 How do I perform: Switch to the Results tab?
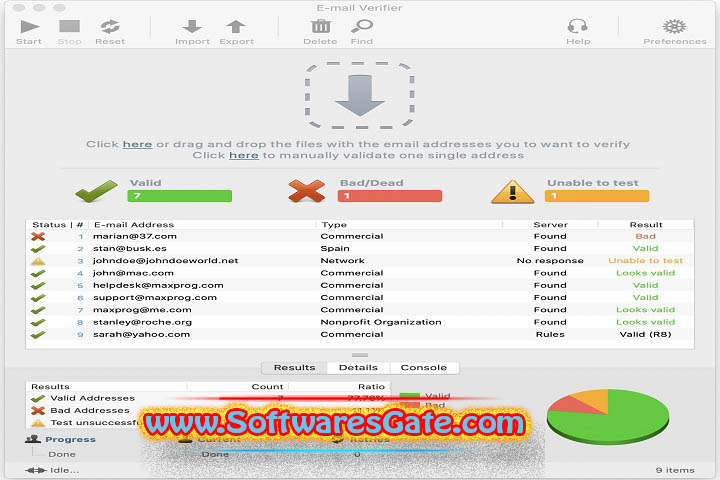(294, 367)
